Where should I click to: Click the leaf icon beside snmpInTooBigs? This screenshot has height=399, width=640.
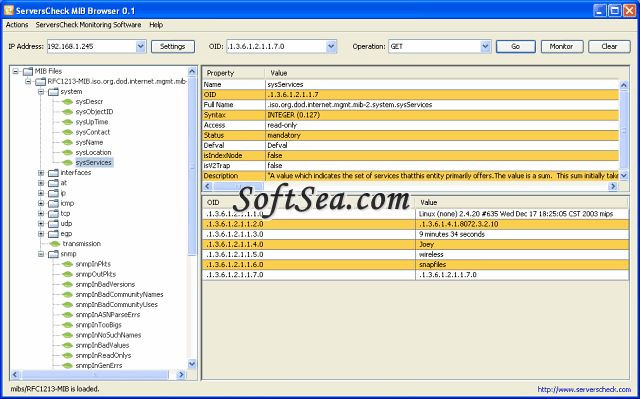[x=67, y=325]
